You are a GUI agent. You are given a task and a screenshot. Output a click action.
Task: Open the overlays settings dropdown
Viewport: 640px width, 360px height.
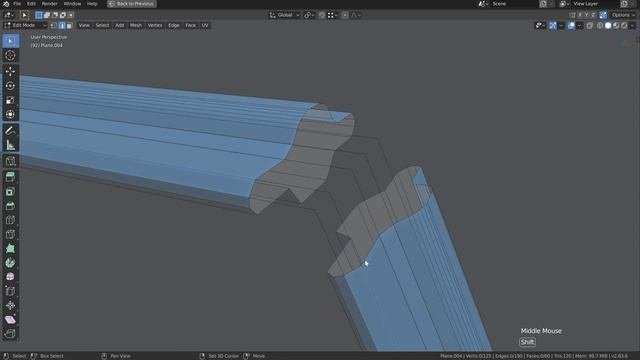tap(579, 25)
